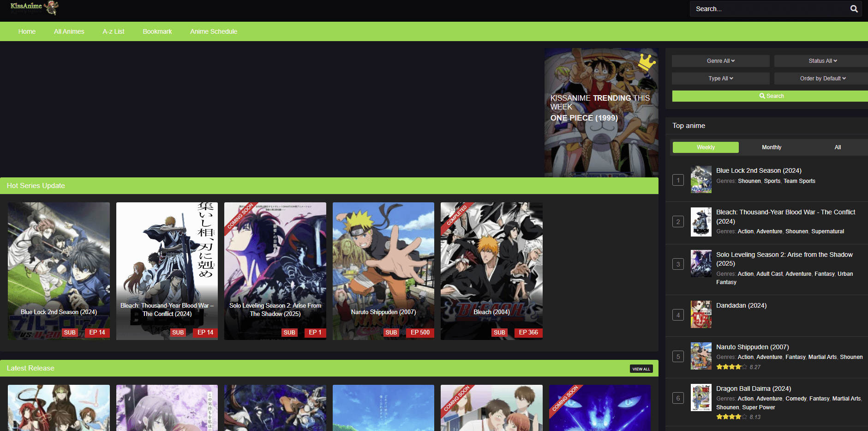Image resolution: width=868 pixels, height=431 pixels.
Task: Select the Weekly top anime tab
Action: (706, 147)
